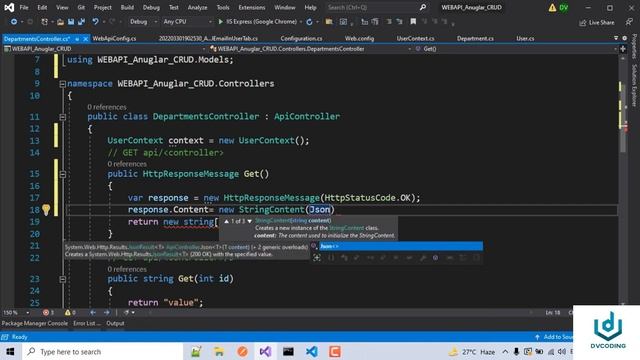Click Add to Source Control in status bar
Viewport: 640px width, 360px height.
pyautogui.click(x=554, y=337)
